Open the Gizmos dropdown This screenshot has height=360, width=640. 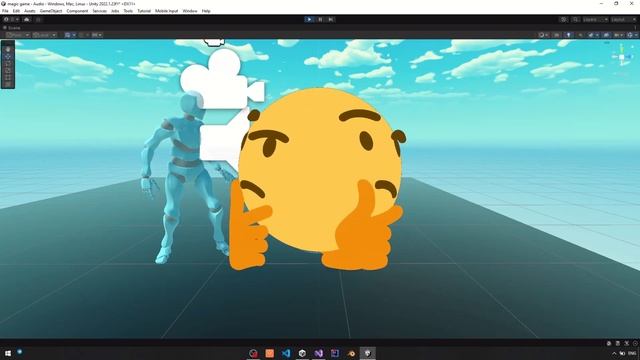[x=632, y=35]
